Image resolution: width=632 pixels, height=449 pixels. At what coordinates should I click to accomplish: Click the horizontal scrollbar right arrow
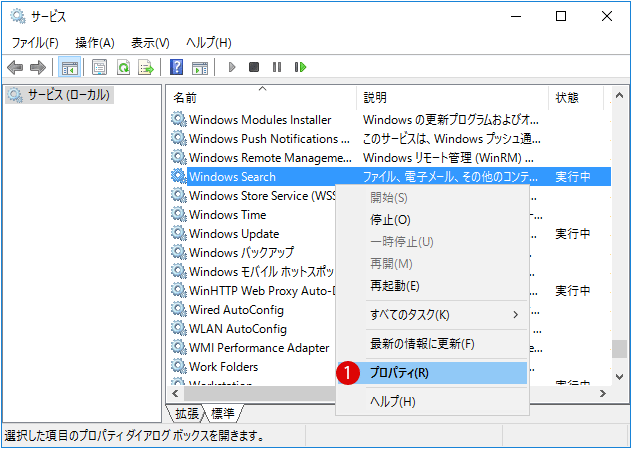[603, 393]
